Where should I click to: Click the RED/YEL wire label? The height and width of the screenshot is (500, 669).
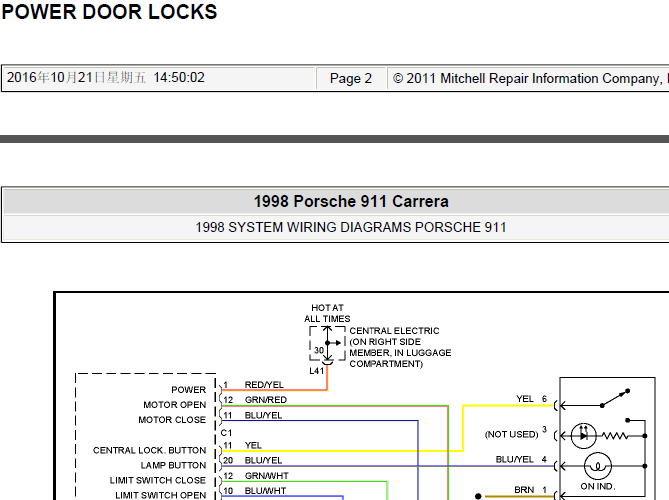pyautogui.click(x=264, y=385)
